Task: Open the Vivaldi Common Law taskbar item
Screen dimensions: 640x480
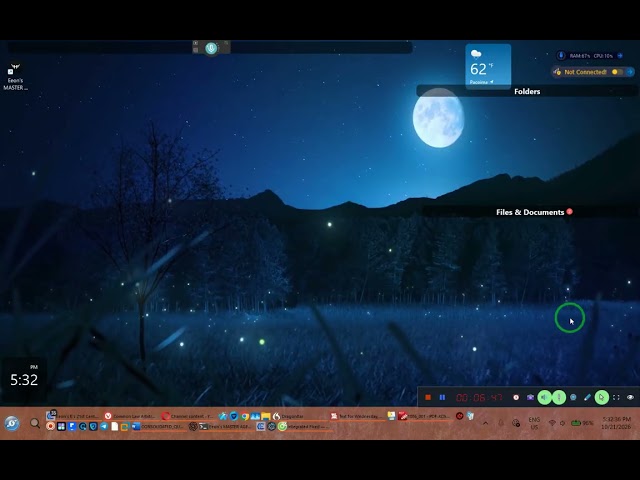Action: coord(130,416)
